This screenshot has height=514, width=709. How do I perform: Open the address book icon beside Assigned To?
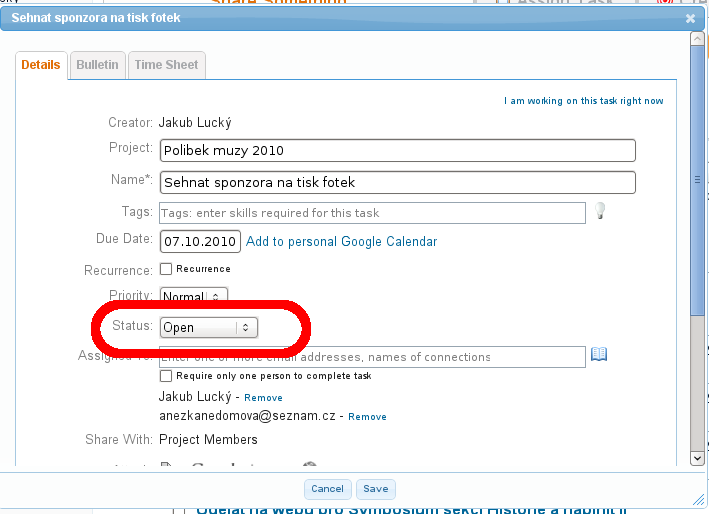(599, 355)
